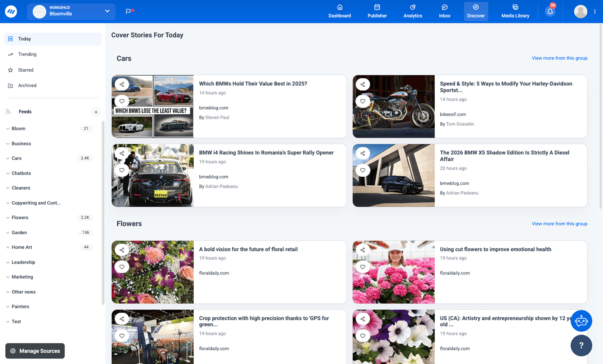Image resolution: width=603 pixels, height=364 pixels.
Task: Click the help question mark icon
Action: [x=581, y=345]
